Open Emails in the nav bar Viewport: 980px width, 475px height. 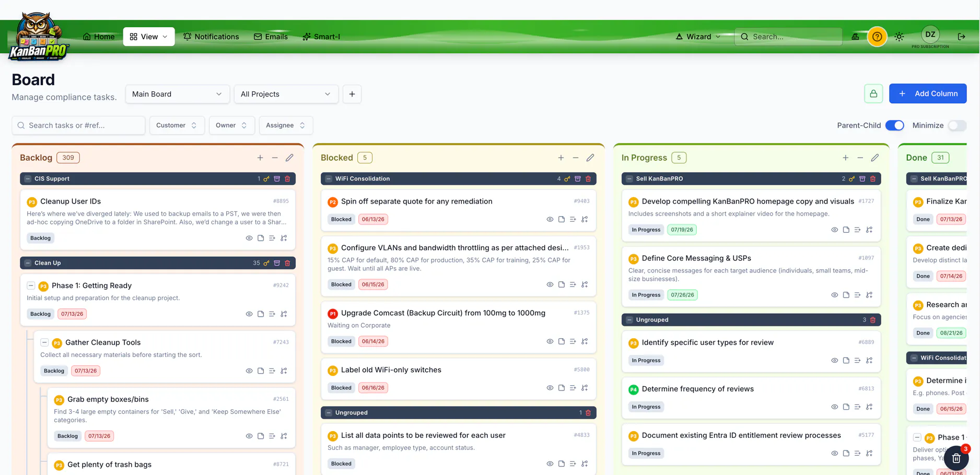pyautogui.click(x=271, y=37)
